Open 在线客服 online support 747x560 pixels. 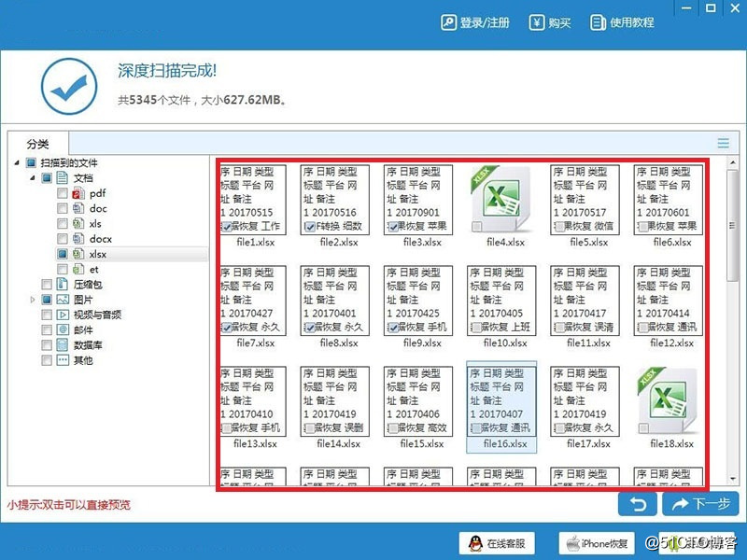coord(497,543)
